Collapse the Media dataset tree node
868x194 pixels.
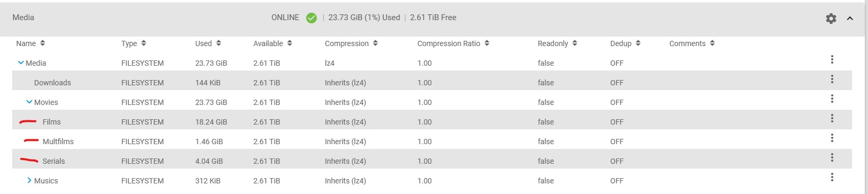(21, 63)
